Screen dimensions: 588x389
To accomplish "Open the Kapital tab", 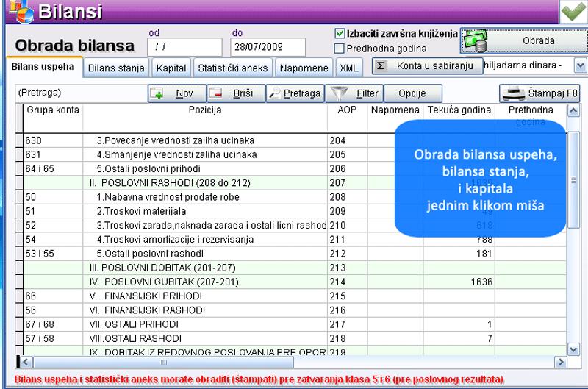I will (173, 68).
